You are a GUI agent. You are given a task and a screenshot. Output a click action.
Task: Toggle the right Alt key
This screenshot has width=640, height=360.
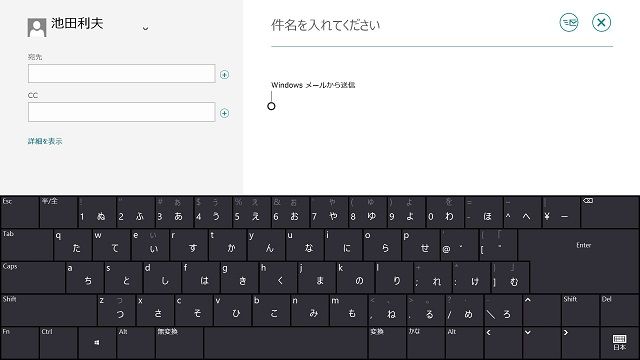click(x=464, y=343)
